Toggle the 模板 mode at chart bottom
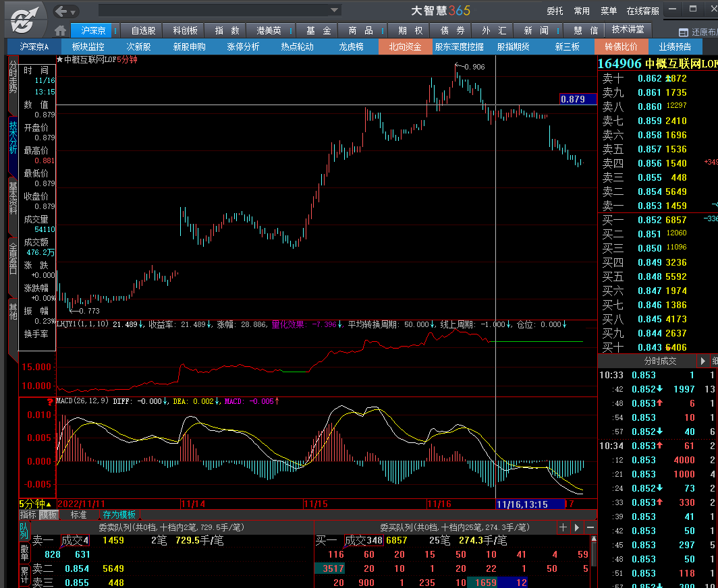Viewport: 718px width, 588px height. (48, 514)
